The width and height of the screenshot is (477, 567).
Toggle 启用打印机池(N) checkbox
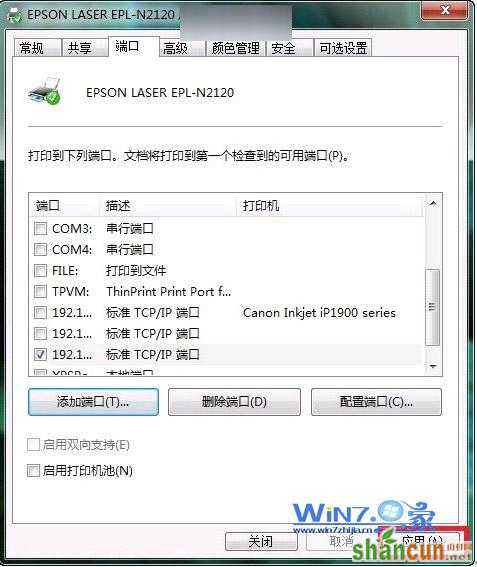(x=33, y=470)
